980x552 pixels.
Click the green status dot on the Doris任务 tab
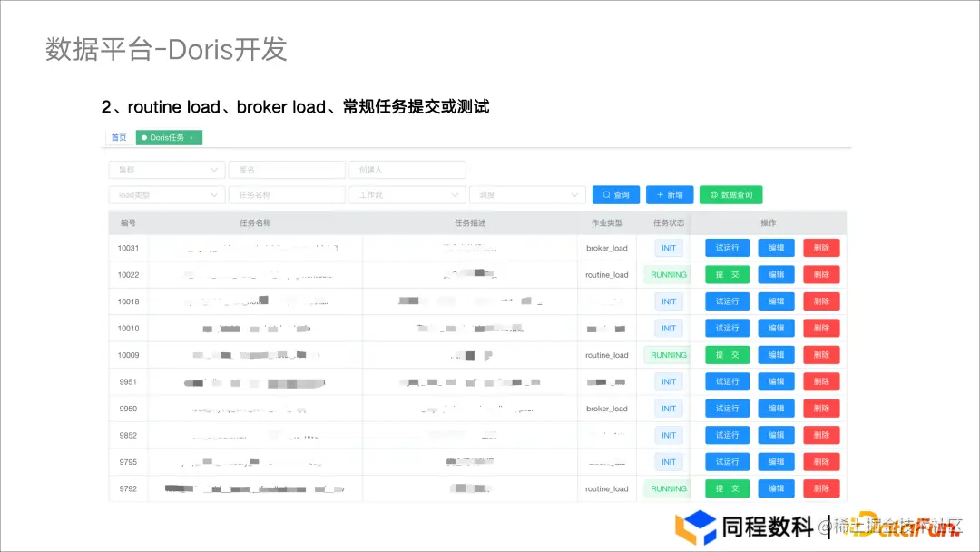pos(144,137)
